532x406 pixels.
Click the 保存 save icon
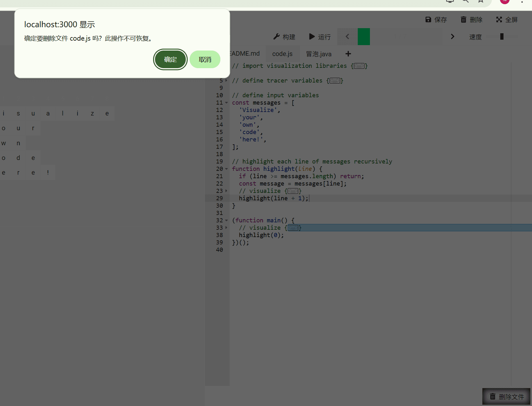click(x=428, y=20)
